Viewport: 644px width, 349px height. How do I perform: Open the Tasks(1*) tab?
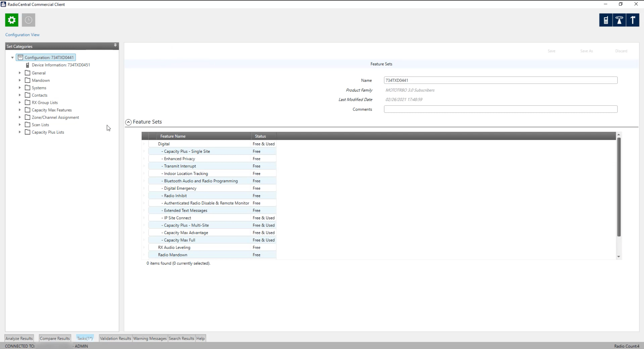[x=85, y=338]
